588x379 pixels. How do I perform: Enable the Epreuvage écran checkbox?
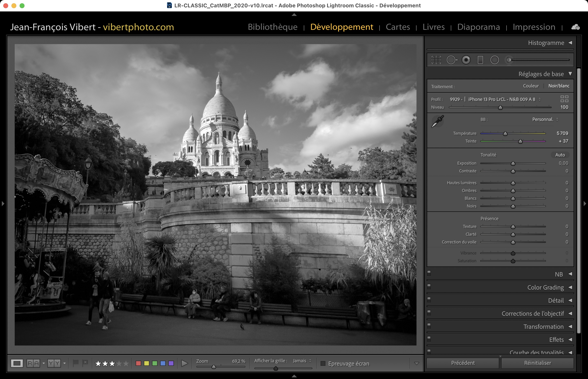(x=323, y=363)
